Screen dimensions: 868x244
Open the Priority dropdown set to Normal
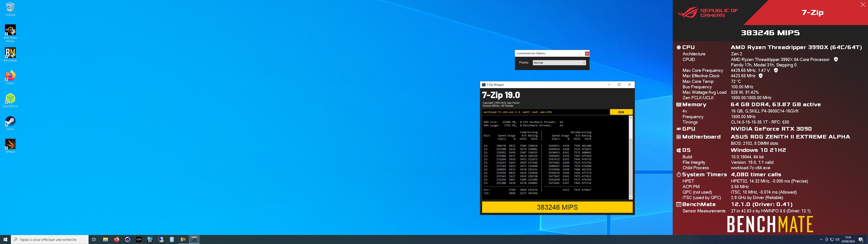coord(559,63)
